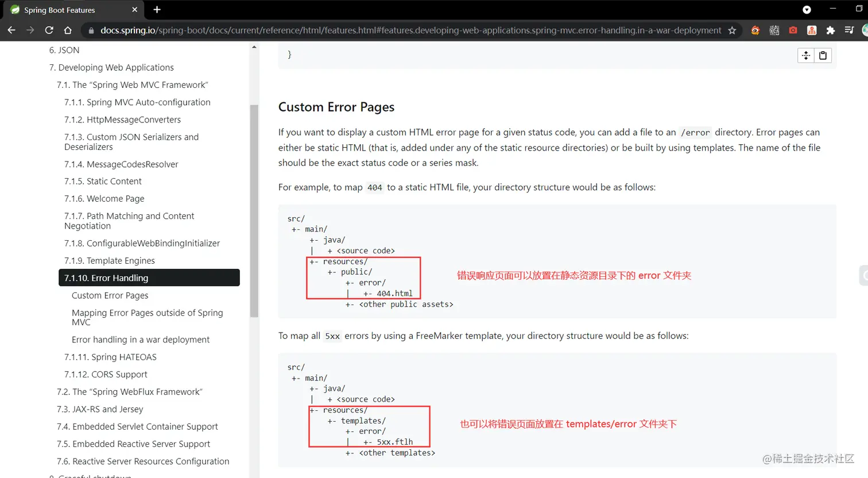Go back with the browser back arrow

(11, 30)
